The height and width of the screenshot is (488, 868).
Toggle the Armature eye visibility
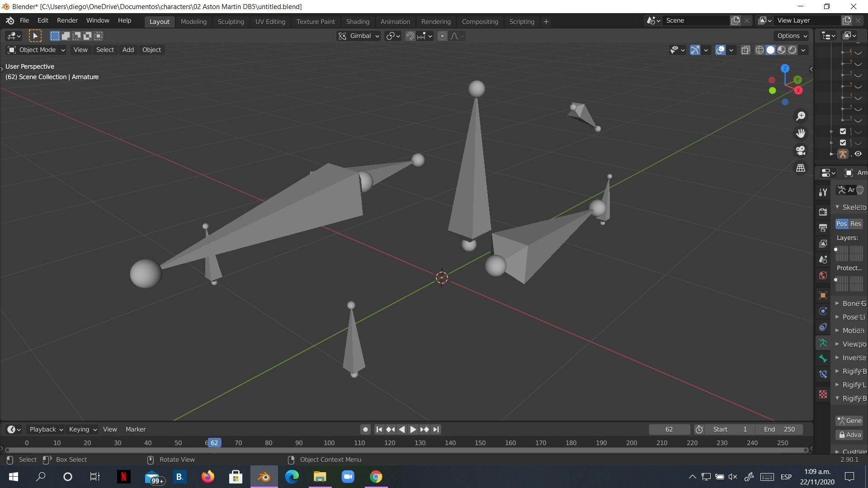coord(858,154)
